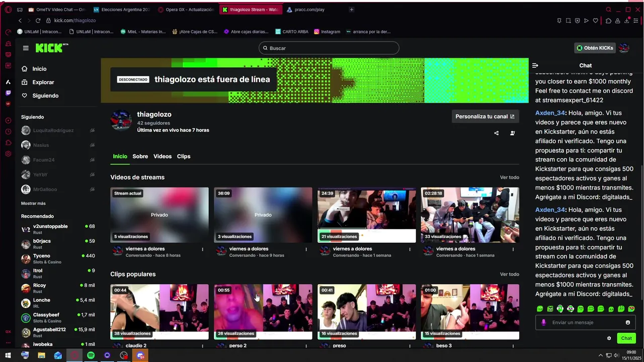This screenshot has height=362, width=644.
Task: Open the claudio 2 clip thumbnail
Action: pyautogui.click(x=159, y=312)
